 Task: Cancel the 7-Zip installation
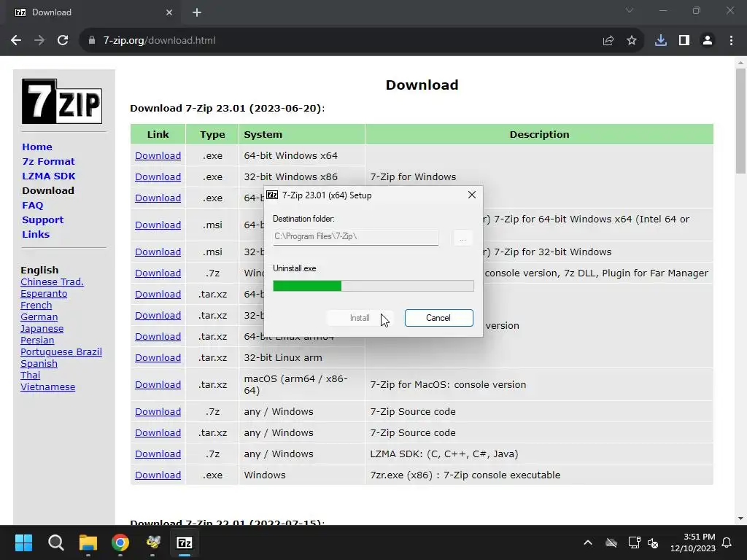point(438,318)
